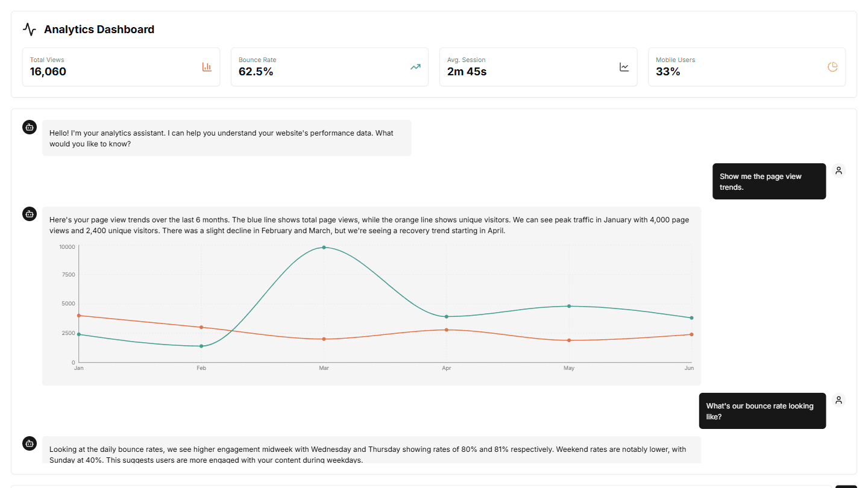
Task: Select the Total Views stat card
Action: (x=121, y=67)
